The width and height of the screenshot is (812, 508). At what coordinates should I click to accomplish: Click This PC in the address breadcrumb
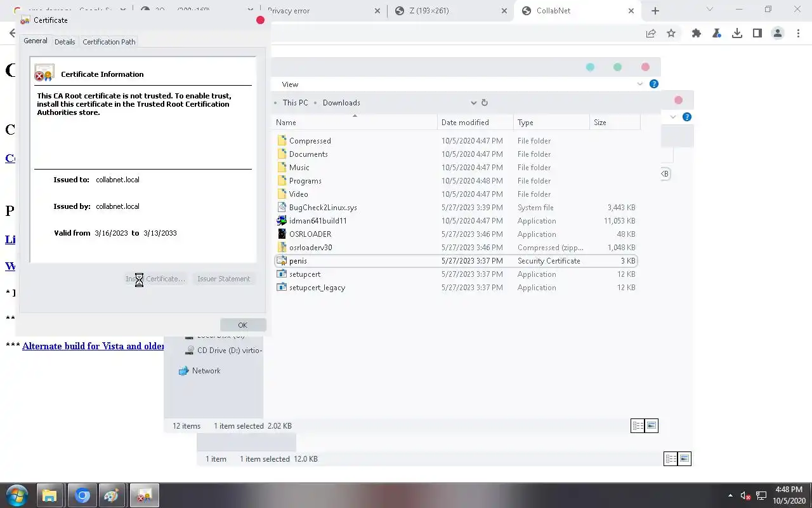pos(296,103)
